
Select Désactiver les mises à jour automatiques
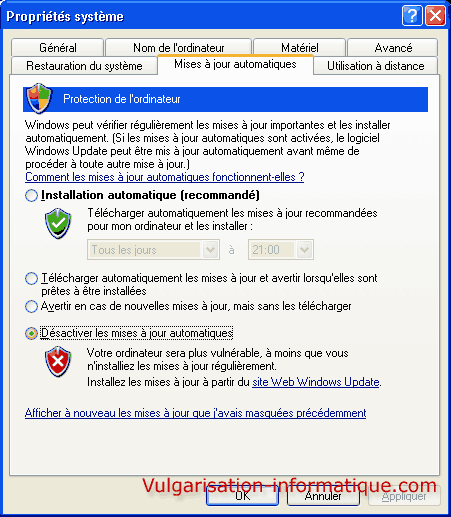pyautogui.click(x=31, y=333)
